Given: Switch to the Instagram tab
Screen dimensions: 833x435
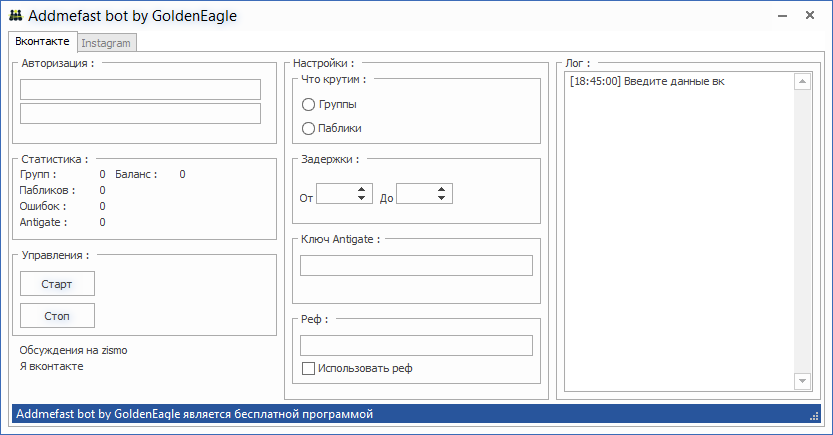Looking at the screenshot, I should tap(106, 43).
